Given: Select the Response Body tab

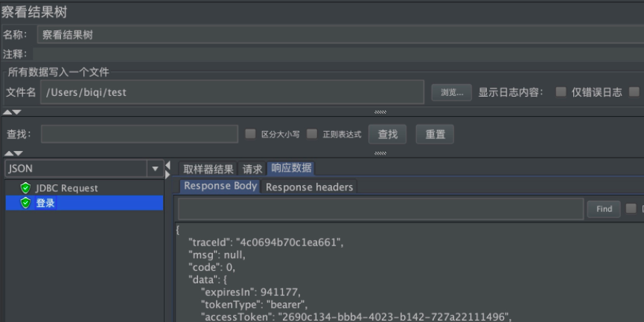Looking at the screenshot, I should click(x=220, y=186).
